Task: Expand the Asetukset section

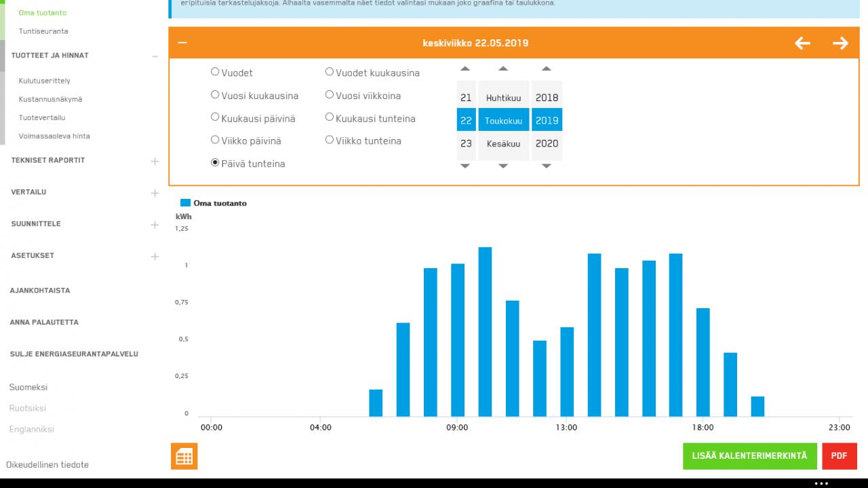Action: 155,257
